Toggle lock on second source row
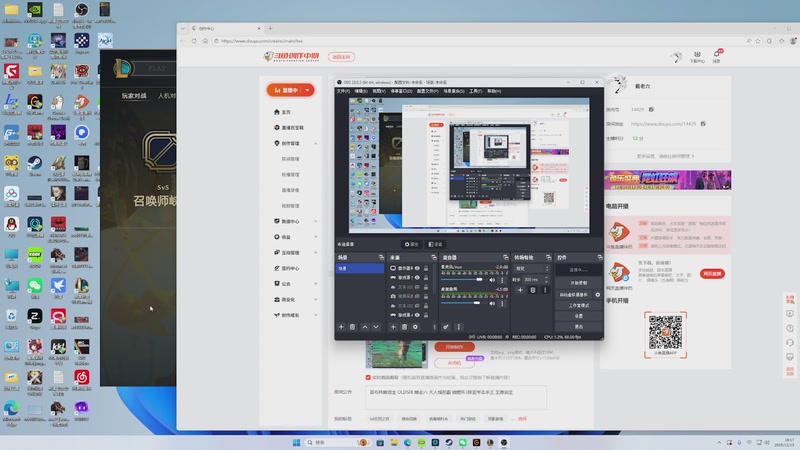This screenshot has height=450, width=800. point(426,278)
